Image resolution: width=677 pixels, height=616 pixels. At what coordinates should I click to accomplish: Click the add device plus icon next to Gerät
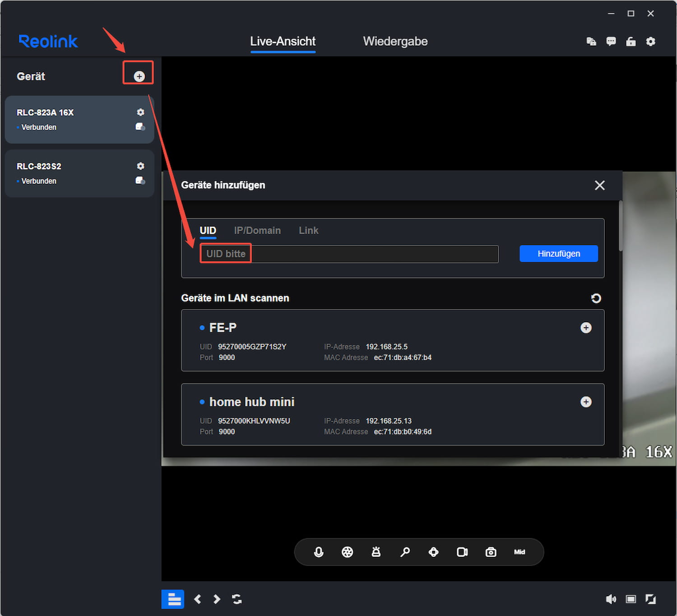pos(139,76)
